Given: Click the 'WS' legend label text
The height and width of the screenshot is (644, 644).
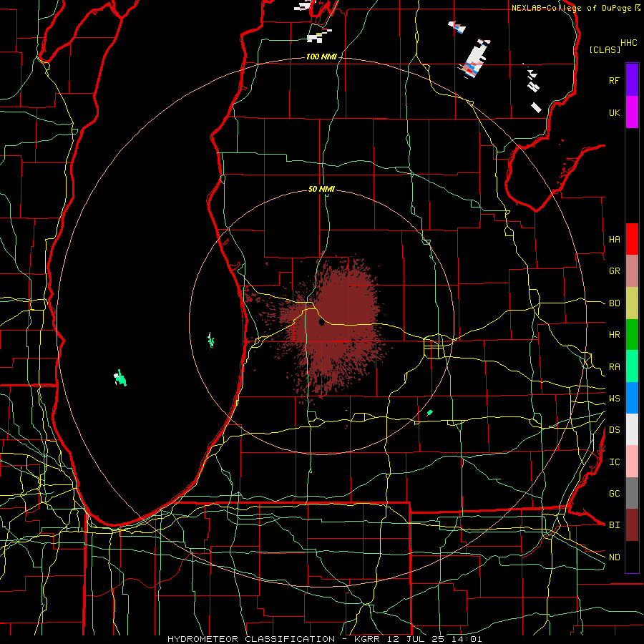Looking at the screenshot, I should [x=614, y=399].
